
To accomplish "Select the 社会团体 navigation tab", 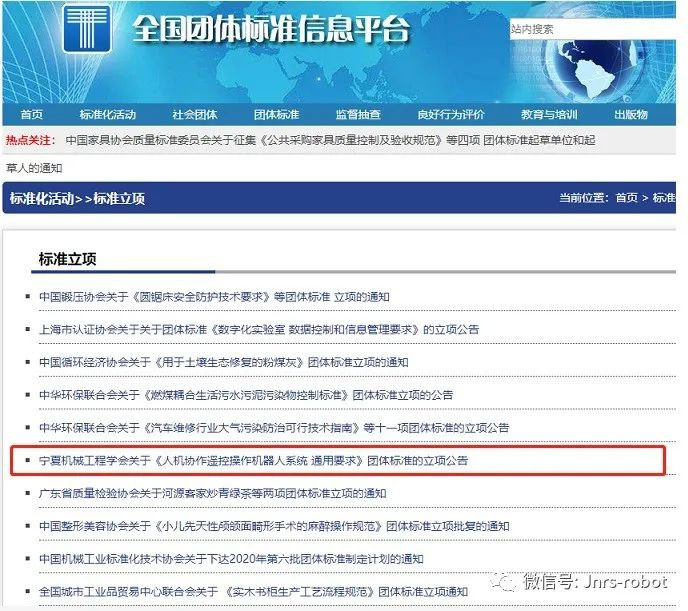I will coord(194,115).
